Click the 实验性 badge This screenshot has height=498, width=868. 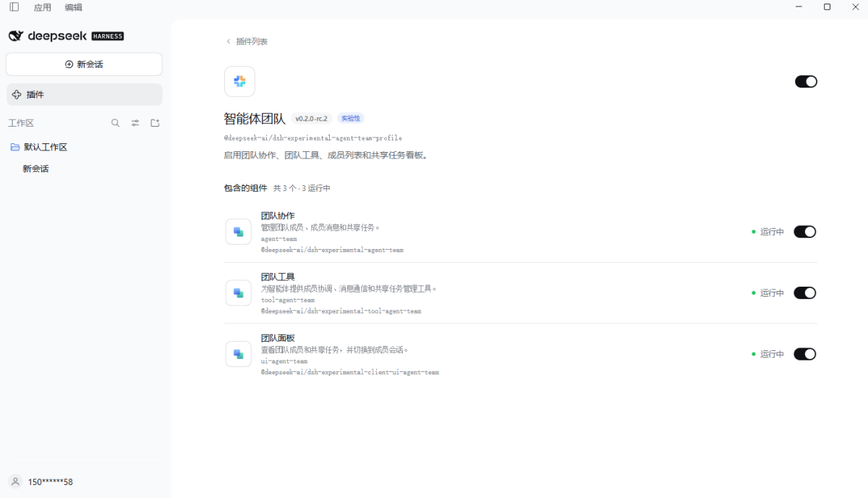[351, 119]
